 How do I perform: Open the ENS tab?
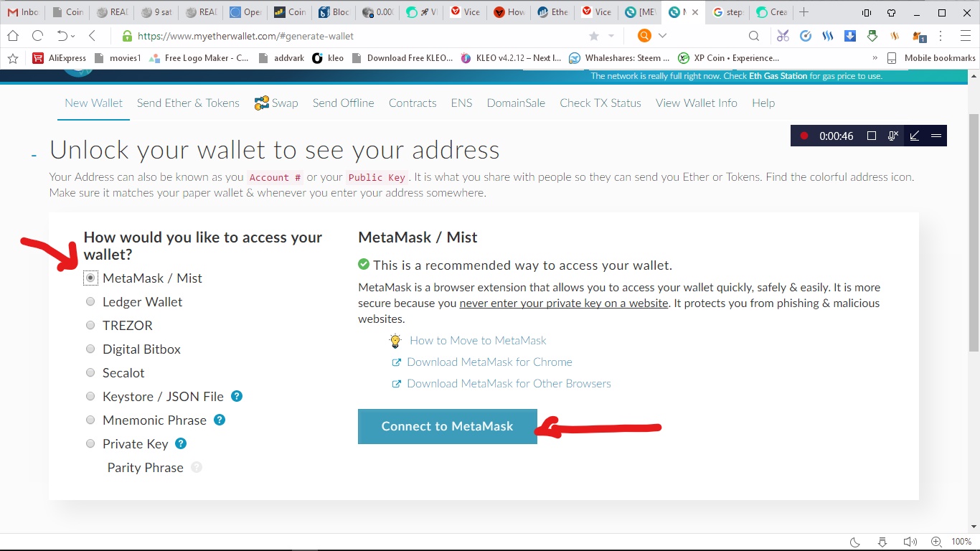[461, 103]
